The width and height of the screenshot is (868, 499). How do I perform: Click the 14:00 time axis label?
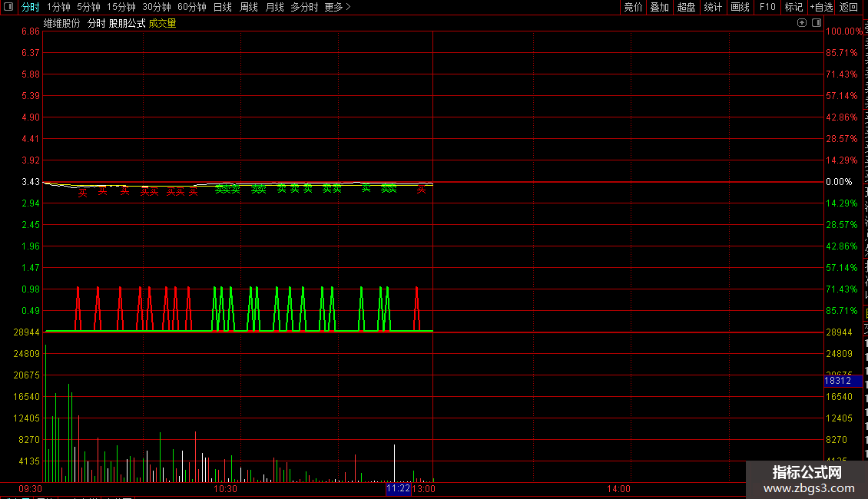tap(618, 489)
